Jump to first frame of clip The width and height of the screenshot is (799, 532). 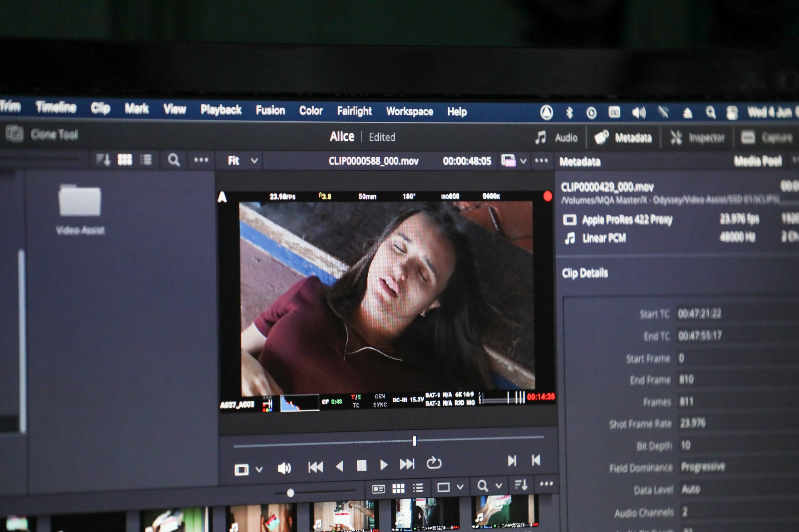pyautogui.click(x=316, y=467)
